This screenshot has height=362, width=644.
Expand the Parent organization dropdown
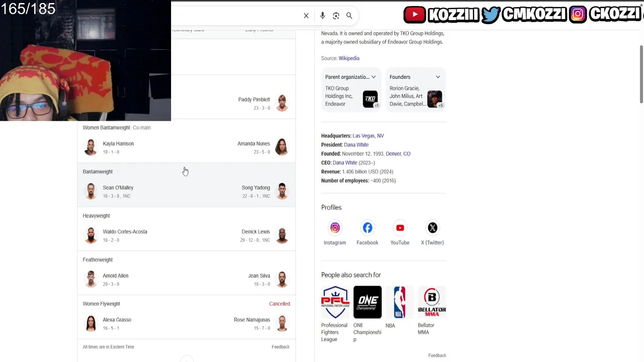[x=373, y=77]
